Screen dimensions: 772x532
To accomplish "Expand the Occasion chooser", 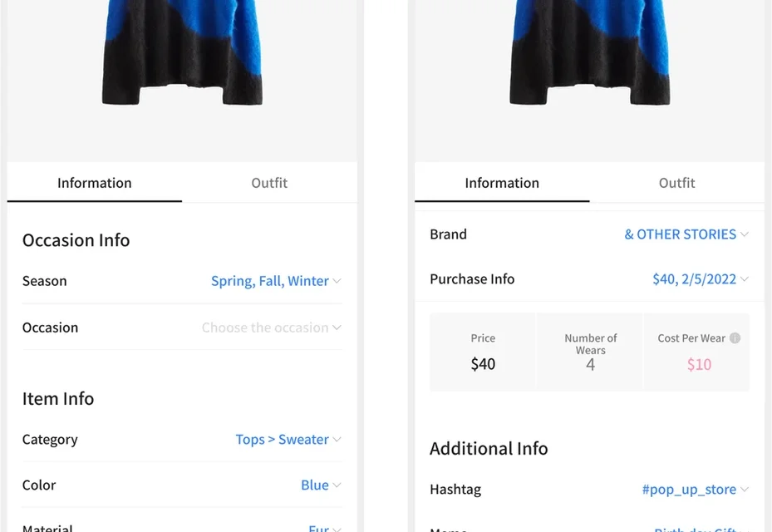I will [337, 328].
